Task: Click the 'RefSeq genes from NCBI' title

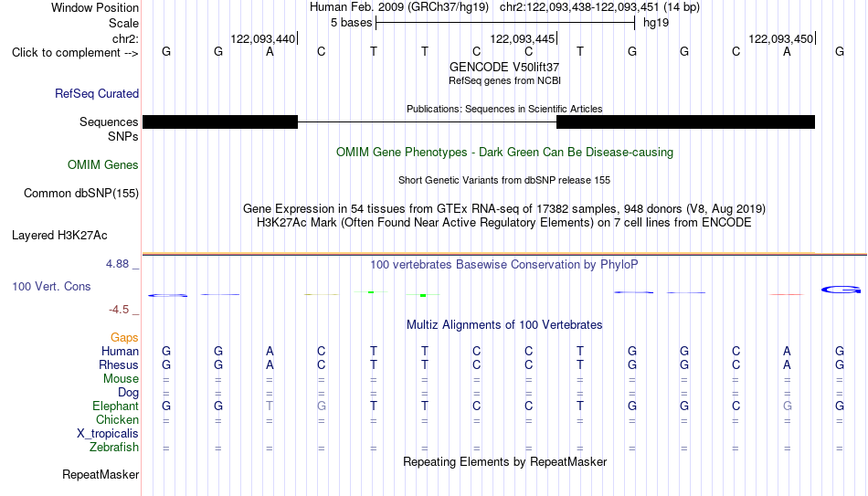Action: 505,80
